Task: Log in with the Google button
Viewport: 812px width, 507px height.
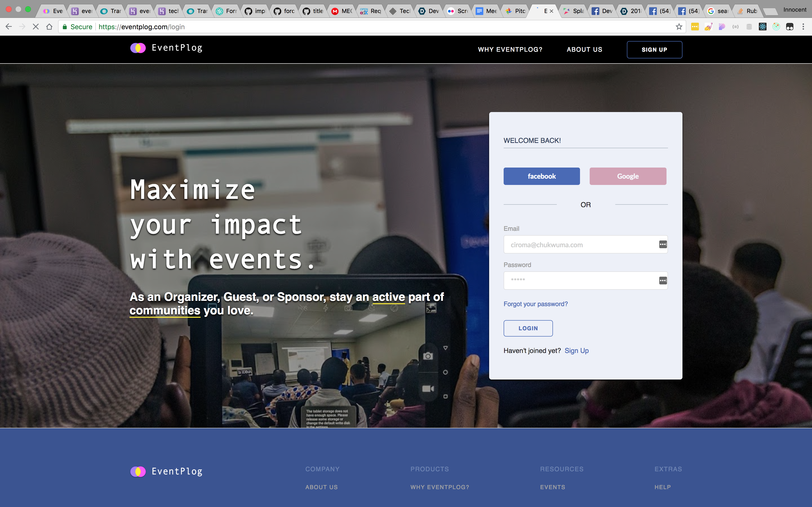Action: tap(627, 176)
